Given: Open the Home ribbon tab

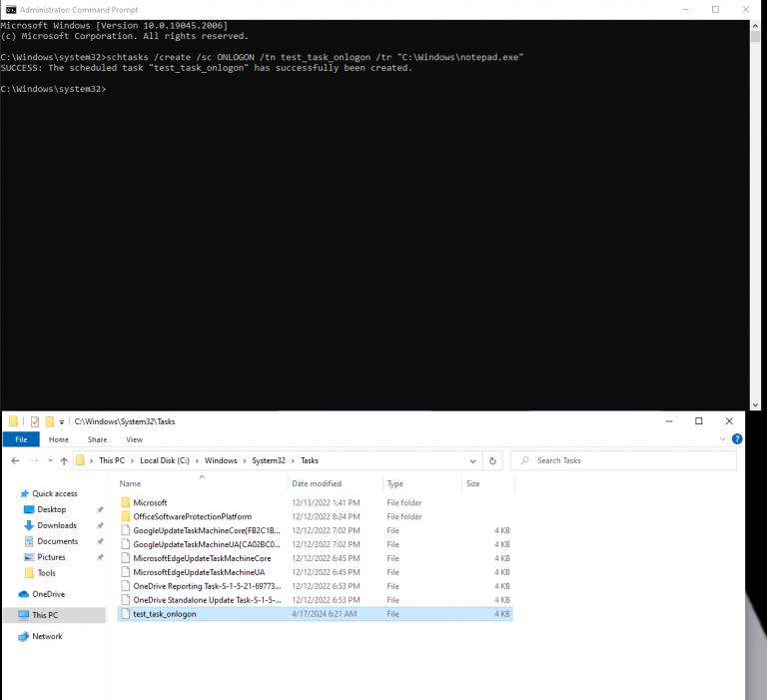Looking at the screenshot, I should (x=59, y=439).
